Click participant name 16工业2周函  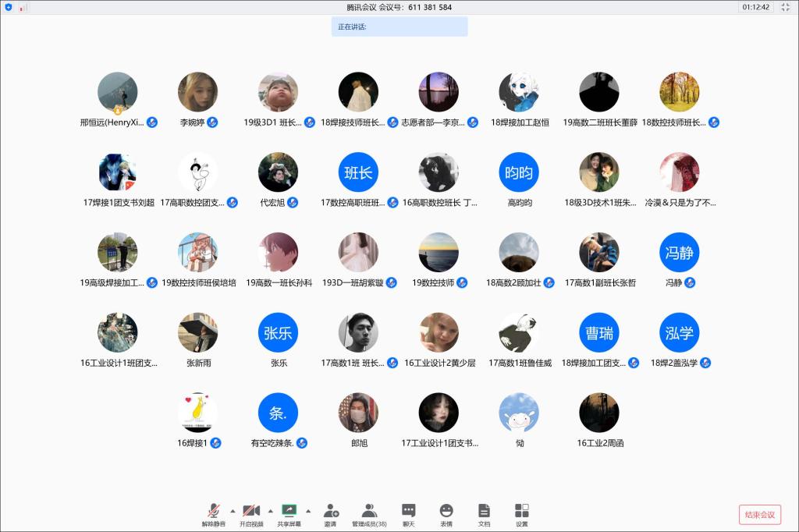point(600,443)
